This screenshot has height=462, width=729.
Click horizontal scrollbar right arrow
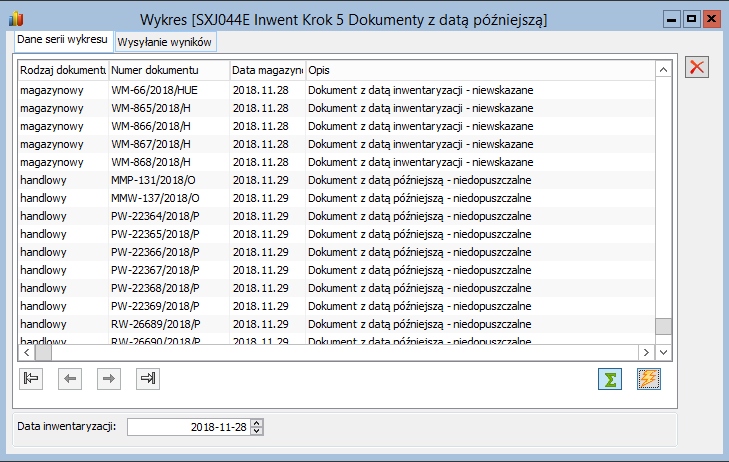click(646, 352)
